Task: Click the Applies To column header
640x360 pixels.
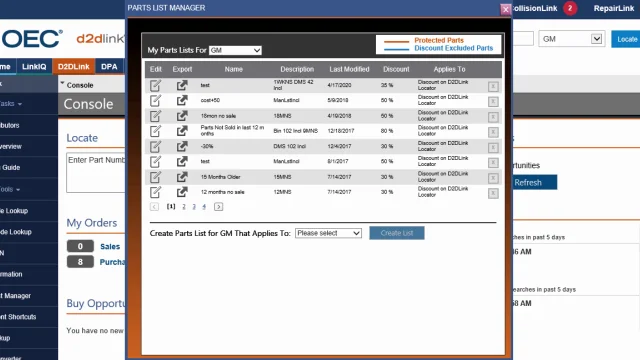Action: pos(449,69)
